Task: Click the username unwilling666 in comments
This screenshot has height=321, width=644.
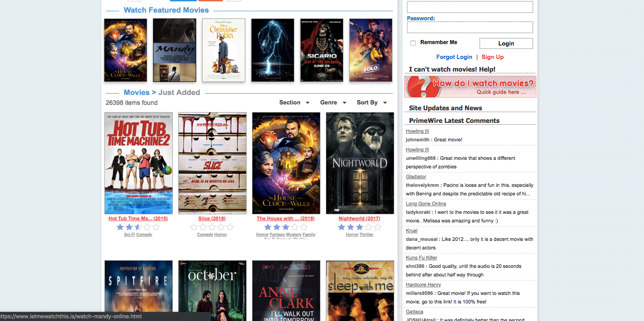Action: coord(421,158)
